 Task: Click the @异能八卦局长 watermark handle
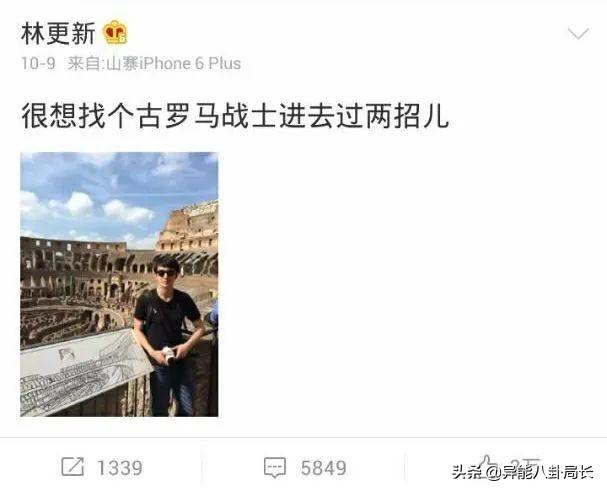point(540,472)
